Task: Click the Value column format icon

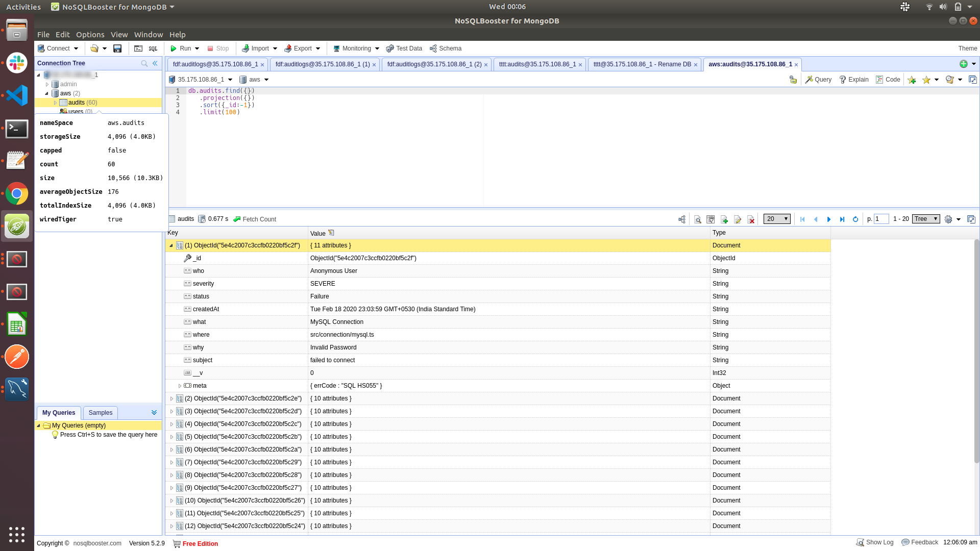Action: (331, 233)
